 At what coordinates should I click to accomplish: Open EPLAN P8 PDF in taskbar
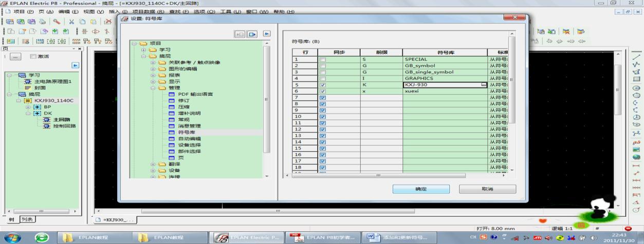[322, 237]
